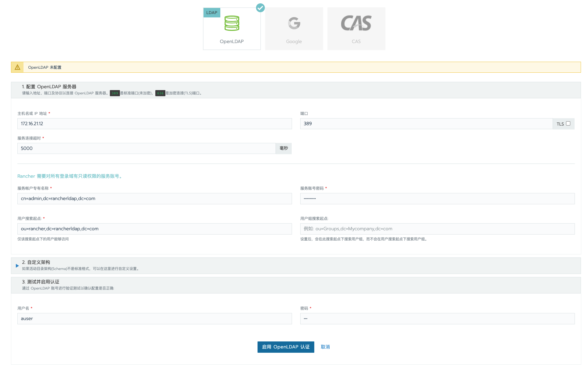Choose the CAS logo provider
This screenshot has height=368, width=588.
pyautogui.click(x=356, y=23)
